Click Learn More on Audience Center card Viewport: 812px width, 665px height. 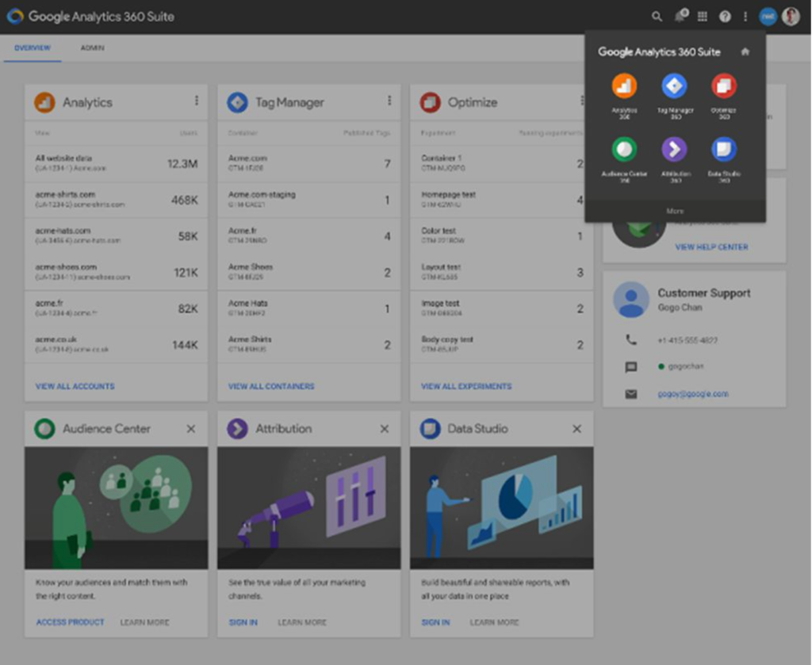(144, 622)
